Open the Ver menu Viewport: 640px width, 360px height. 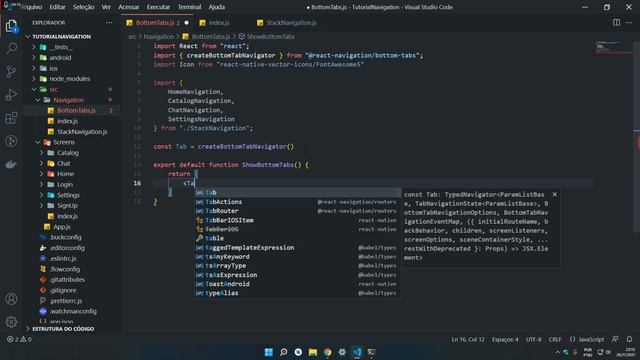[106, 7]
